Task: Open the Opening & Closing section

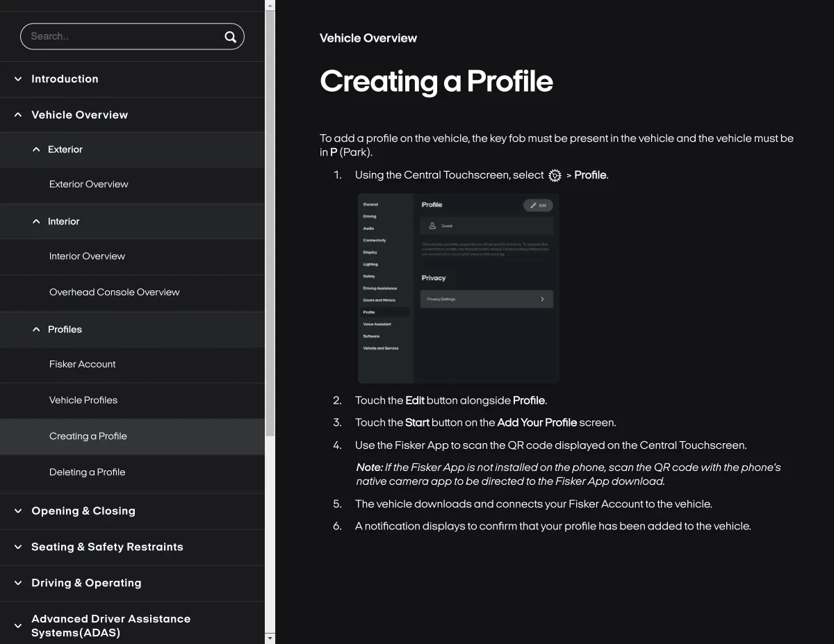Action: [x=83, y=511]
